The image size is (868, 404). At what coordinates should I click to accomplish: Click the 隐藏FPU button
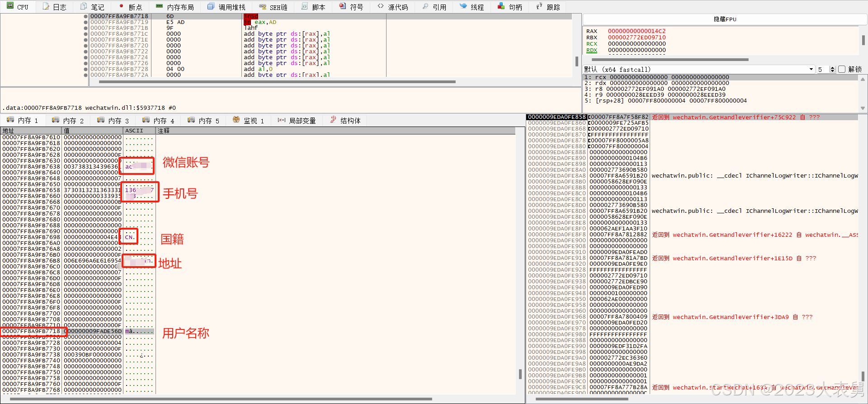point(725,19)
